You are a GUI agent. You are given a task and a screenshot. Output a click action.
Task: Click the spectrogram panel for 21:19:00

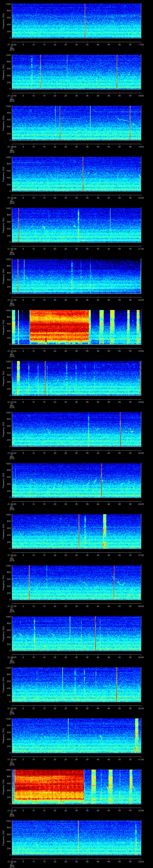(76, 174)
